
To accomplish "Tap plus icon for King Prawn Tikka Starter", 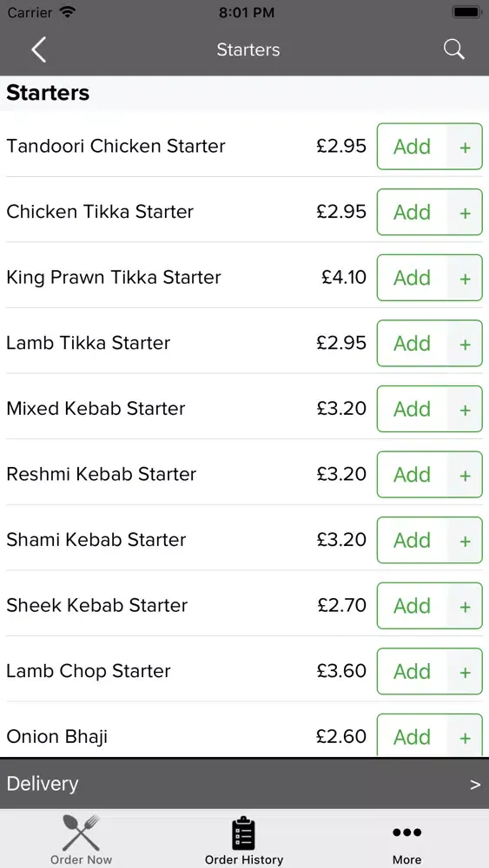I will pos(466,278).
